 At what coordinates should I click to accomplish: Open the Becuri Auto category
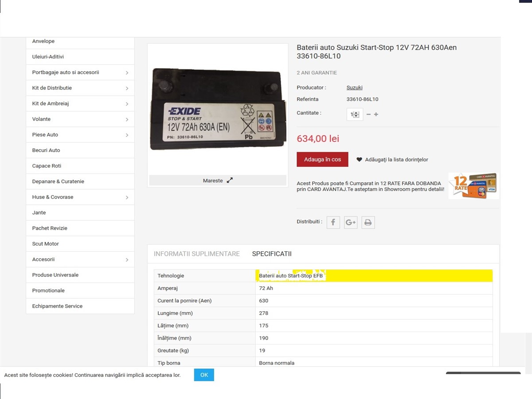[x=46, y=150]
